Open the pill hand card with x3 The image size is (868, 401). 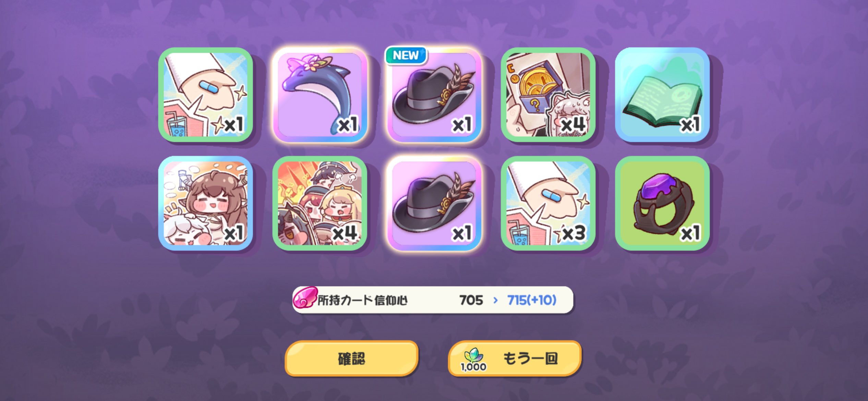[x=548, y=203]
